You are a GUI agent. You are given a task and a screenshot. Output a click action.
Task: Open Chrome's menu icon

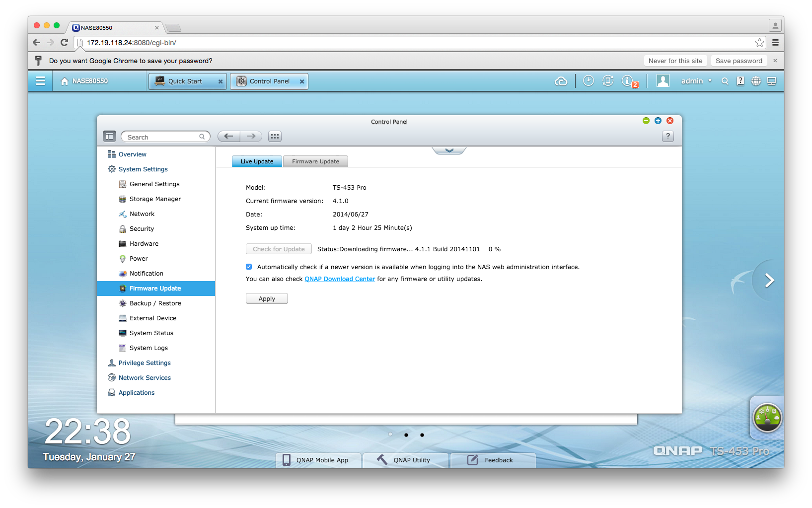pos(775,43)
